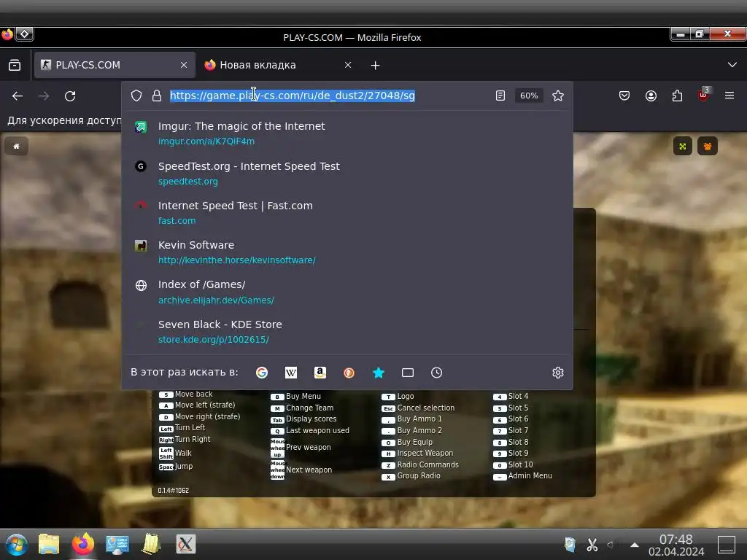Show site security padlock info
The height and width of the screenshot is (560, 747).
pyautogui.click(x=157, y=96)
